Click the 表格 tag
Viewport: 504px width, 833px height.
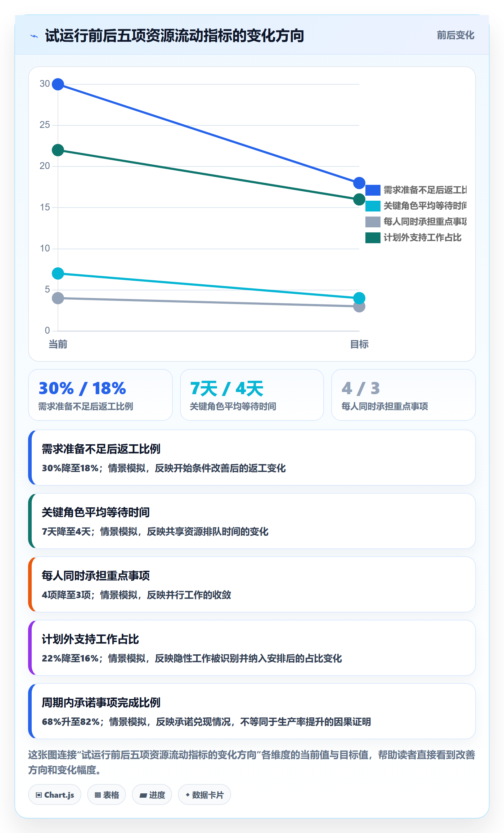[107, 794]
